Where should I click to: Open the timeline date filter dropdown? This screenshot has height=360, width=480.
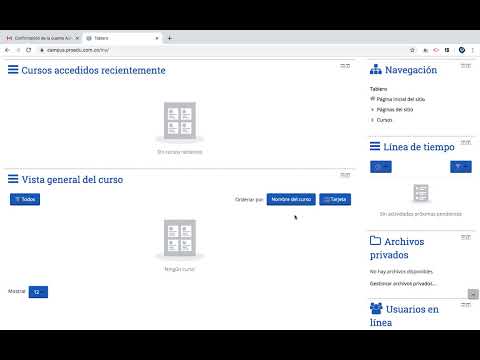point(381,167)
